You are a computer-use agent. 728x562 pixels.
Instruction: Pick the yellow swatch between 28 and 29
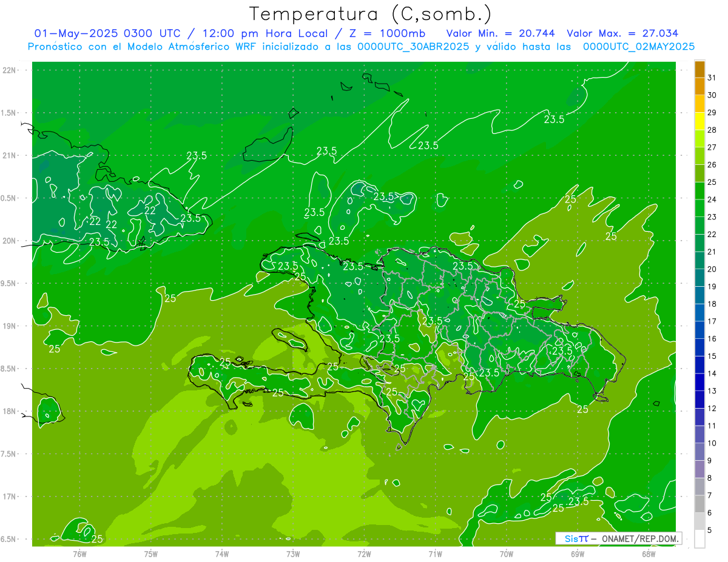click(699, 121)
